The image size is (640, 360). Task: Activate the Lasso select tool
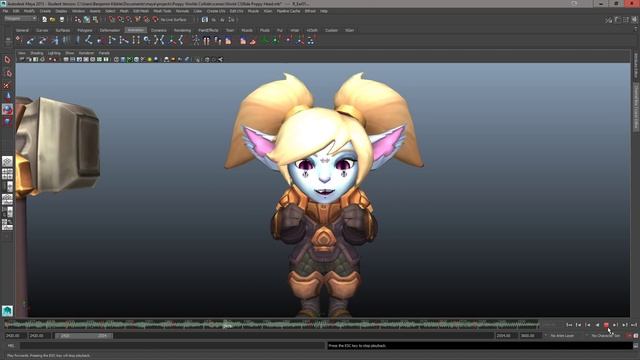[8, 73]
